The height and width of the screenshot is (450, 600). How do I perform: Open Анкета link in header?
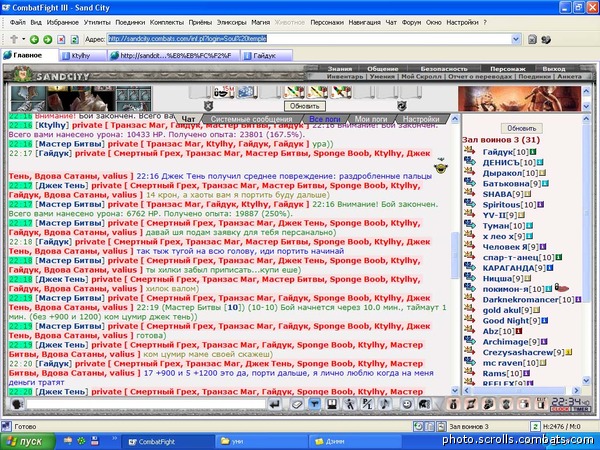click(569, 77)
